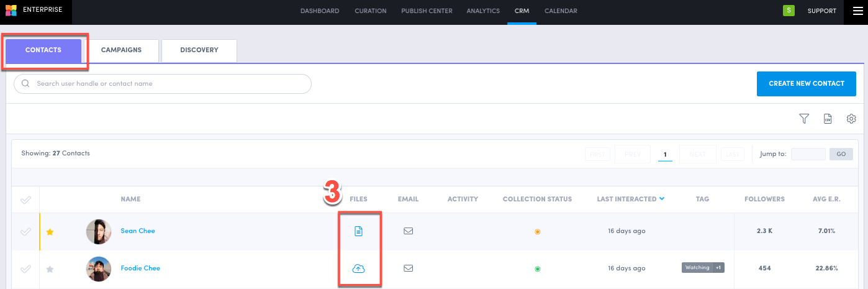Click Foodie Chee's email envelope icon
868x289 pixels.
click(x=408, y=268)
